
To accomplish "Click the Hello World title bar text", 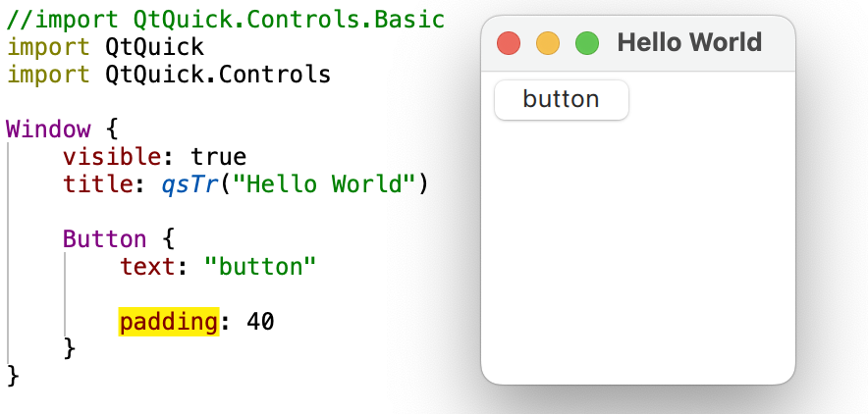I will tap(689, 42).
